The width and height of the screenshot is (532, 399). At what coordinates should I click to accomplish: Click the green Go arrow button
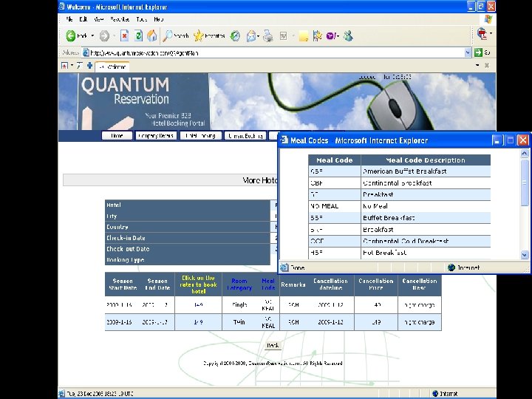coord(478,52)
